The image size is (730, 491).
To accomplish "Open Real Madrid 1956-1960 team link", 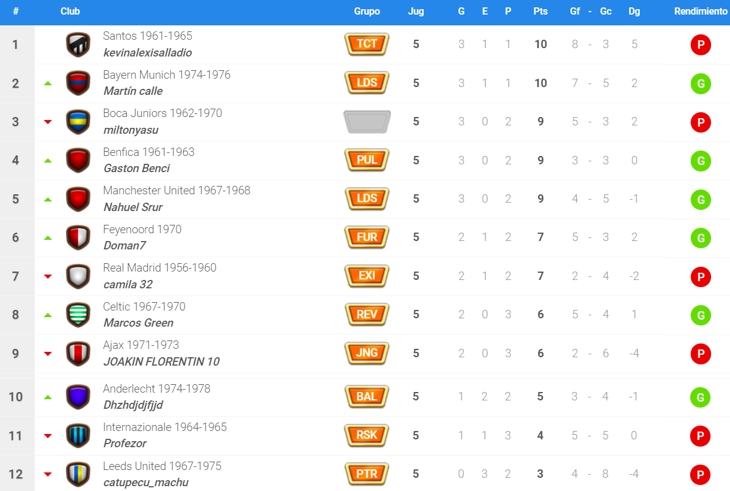I will [160, 268].
